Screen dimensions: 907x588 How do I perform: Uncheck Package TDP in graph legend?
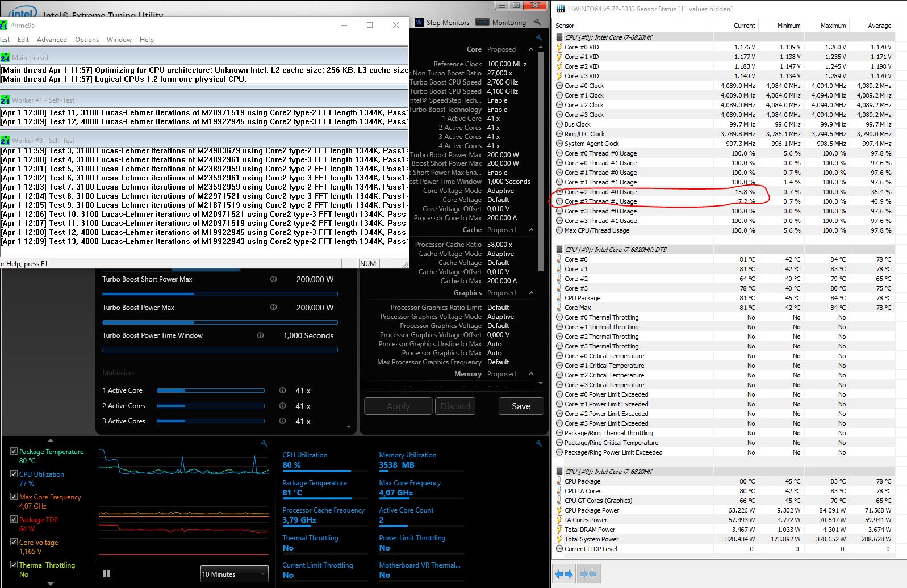14,519
